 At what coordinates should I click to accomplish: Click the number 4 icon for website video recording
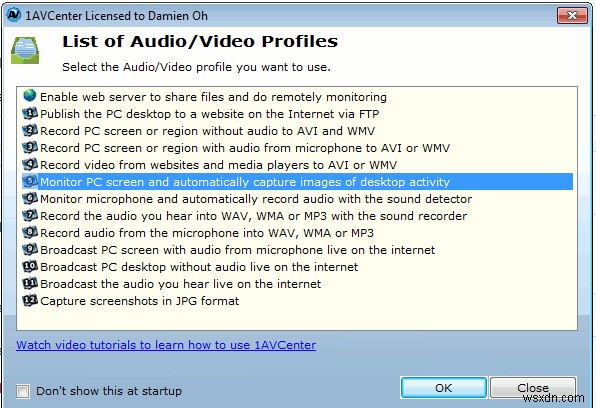click(30, 164)
